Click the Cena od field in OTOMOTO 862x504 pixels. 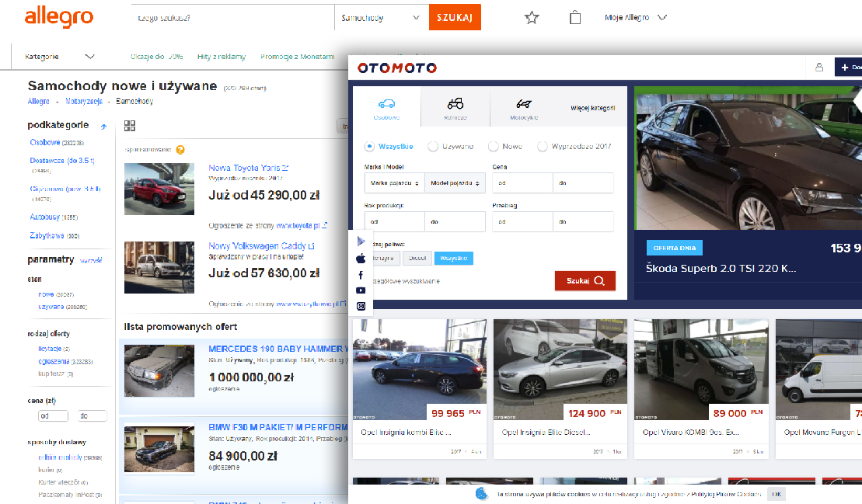click(522, 182)
